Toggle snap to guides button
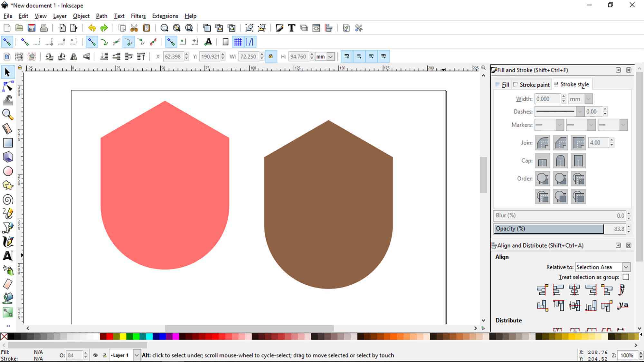Viewport: 644px width, 362px height. [x=250, y=42]
